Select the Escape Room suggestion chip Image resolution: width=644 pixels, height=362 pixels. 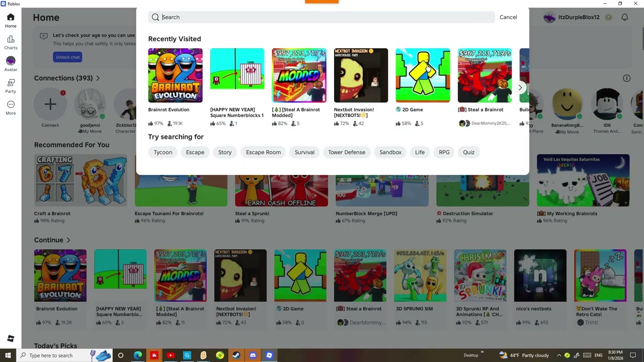[263, 152]
